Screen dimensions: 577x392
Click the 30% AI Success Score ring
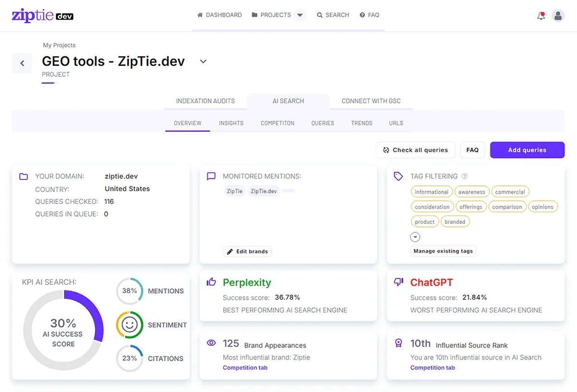(63, 330)
